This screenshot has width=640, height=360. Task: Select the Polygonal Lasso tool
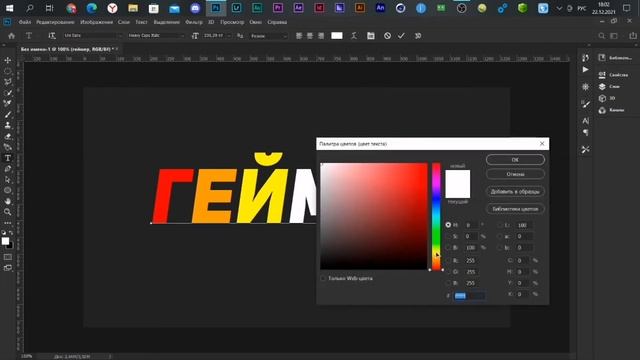tap(7, 82)
